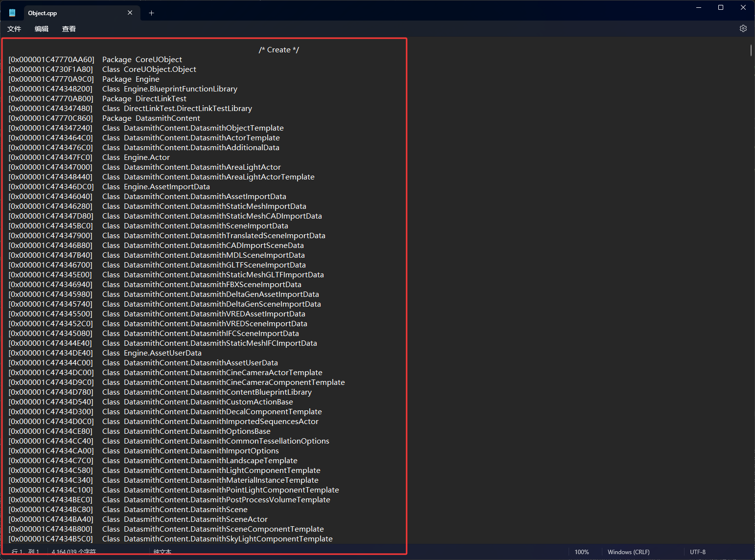
Task: Add a new tab with plus button
Action: 151,13
